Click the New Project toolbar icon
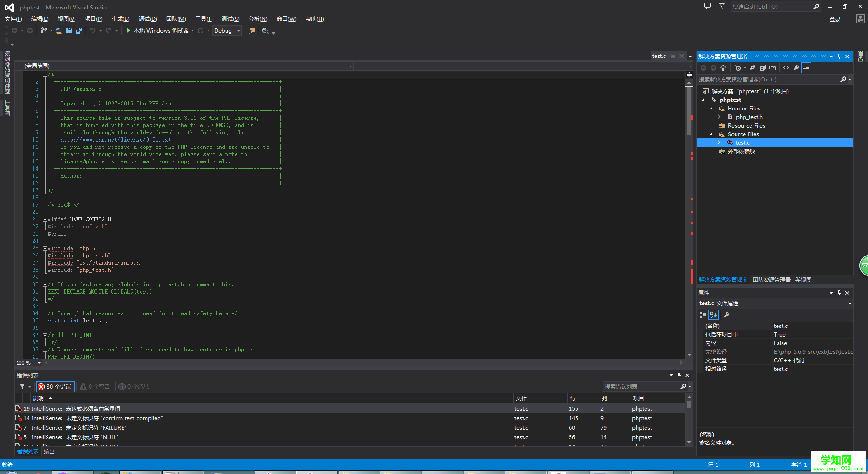The width and height of the screenshot is (868, 474). 44,30
